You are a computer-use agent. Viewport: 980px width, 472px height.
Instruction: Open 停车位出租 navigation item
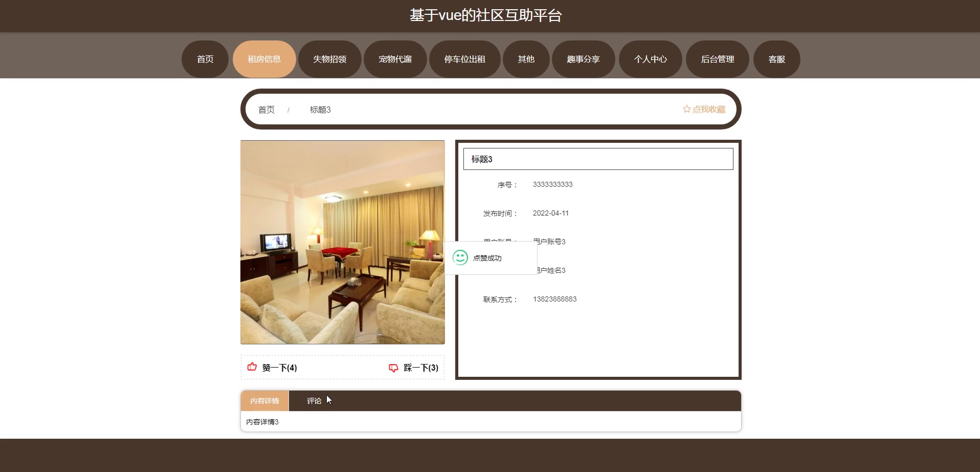tap(465, 59)
